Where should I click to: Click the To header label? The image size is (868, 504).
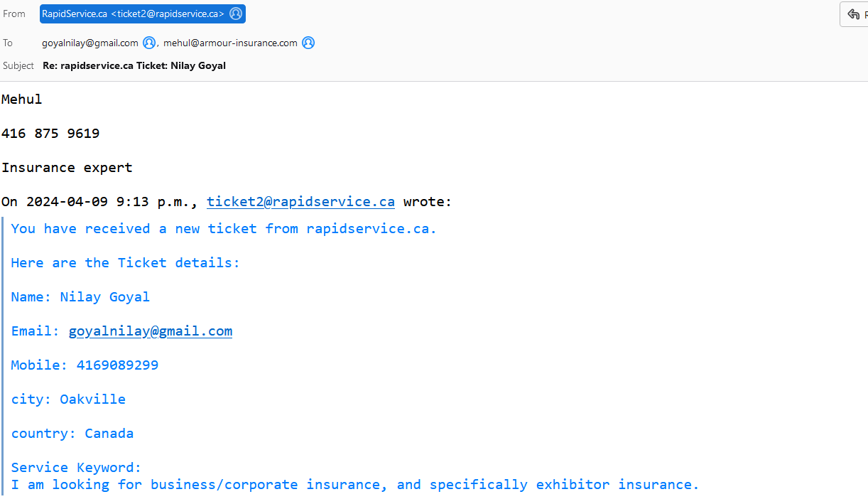click(8, 43)
